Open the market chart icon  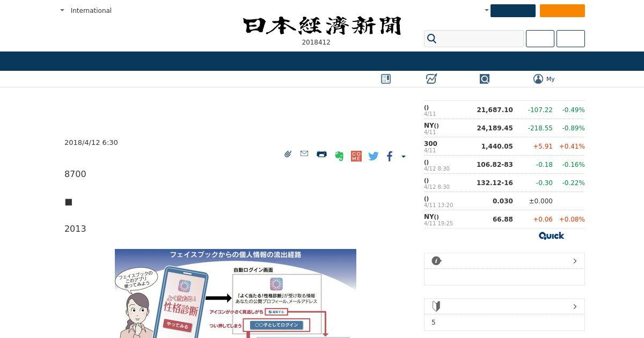[x=431, y=79]
